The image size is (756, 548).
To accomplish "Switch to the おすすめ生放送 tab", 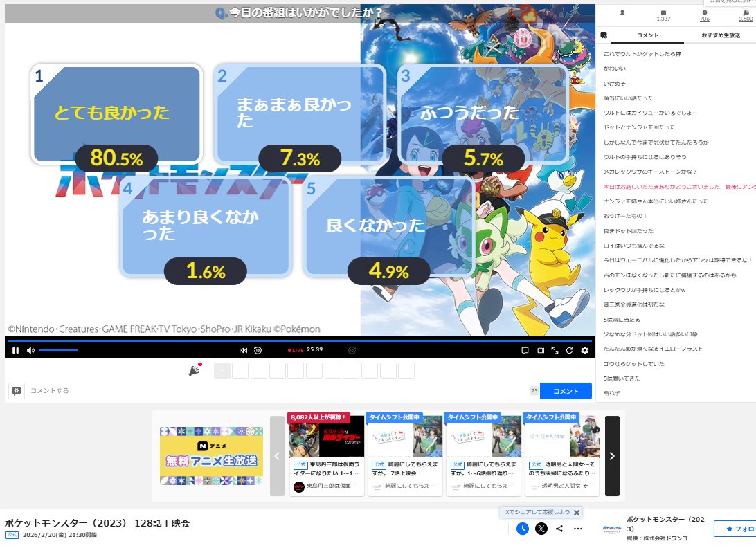I will pyautogui.click(x=720, y=35).
